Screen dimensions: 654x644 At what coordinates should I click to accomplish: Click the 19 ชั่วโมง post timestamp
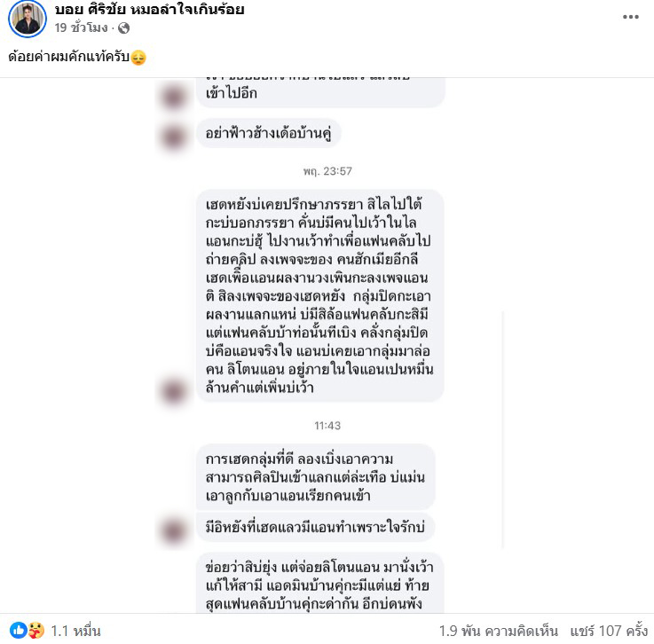[x=81, y=27]
